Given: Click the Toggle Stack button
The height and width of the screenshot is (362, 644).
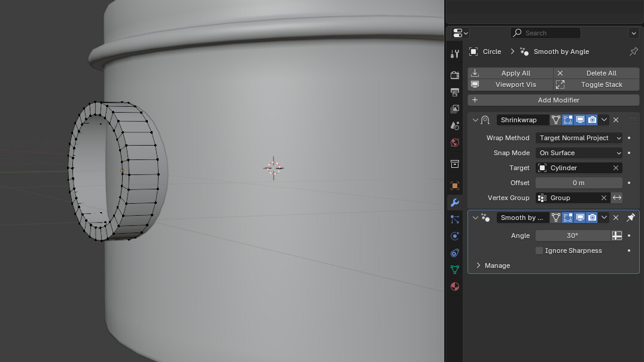Looking at the screenshot, I should coord(596,85).
